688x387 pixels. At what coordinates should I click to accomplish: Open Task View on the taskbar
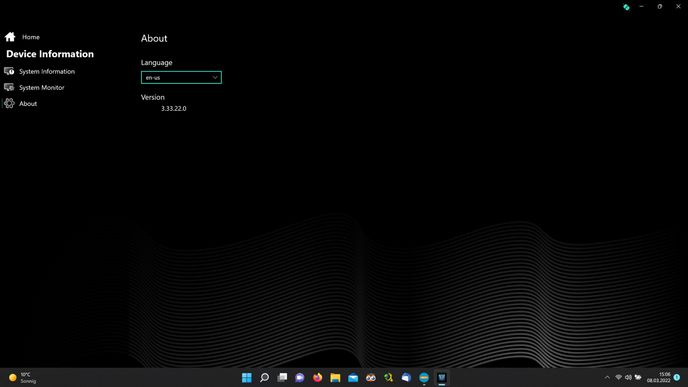click(x=282, y=377)
